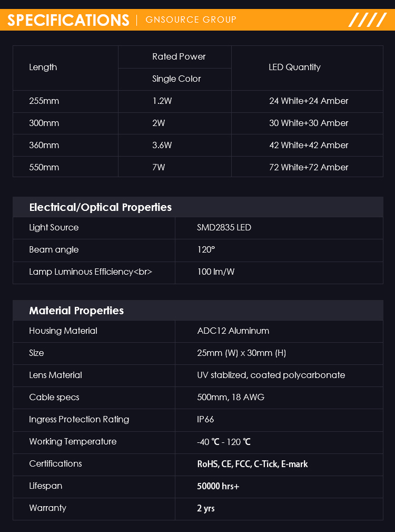This screenshot has height=532, width=395.
Task: Click the white slash marks icon
Action: click(x=367, y=20)
